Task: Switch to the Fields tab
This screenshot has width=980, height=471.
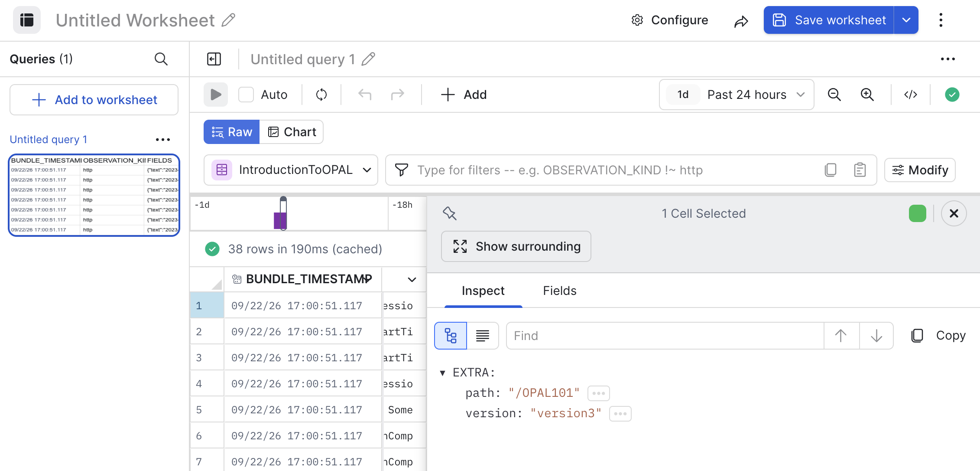Action: click(560, 291)
